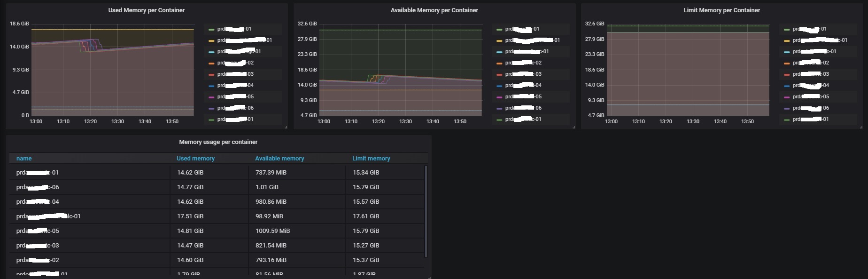Sort table by Available memory column
The height and width of the screenshot is (279, 868).
pos(279,159)
